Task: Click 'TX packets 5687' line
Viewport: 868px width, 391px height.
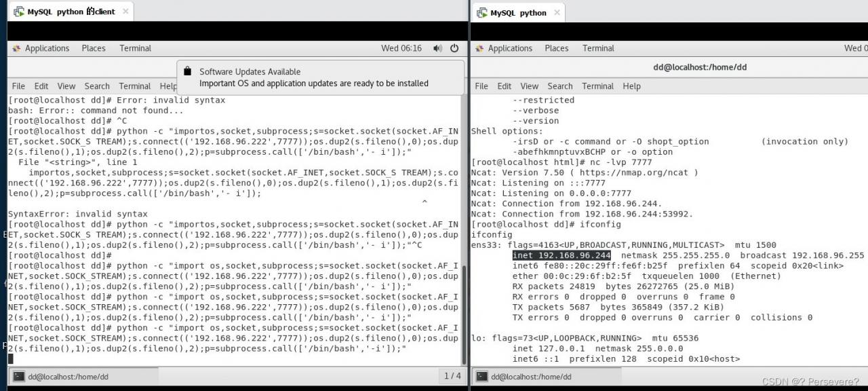Action: (x=554, y=307)
